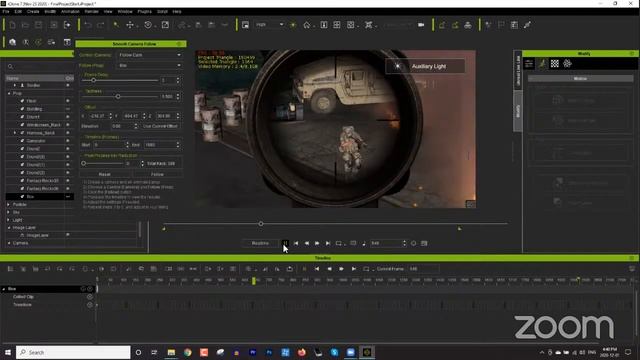This screenshot has height=360, width=640.
Task: Click the Preview Camera view icon
Action: coord(245,25)
